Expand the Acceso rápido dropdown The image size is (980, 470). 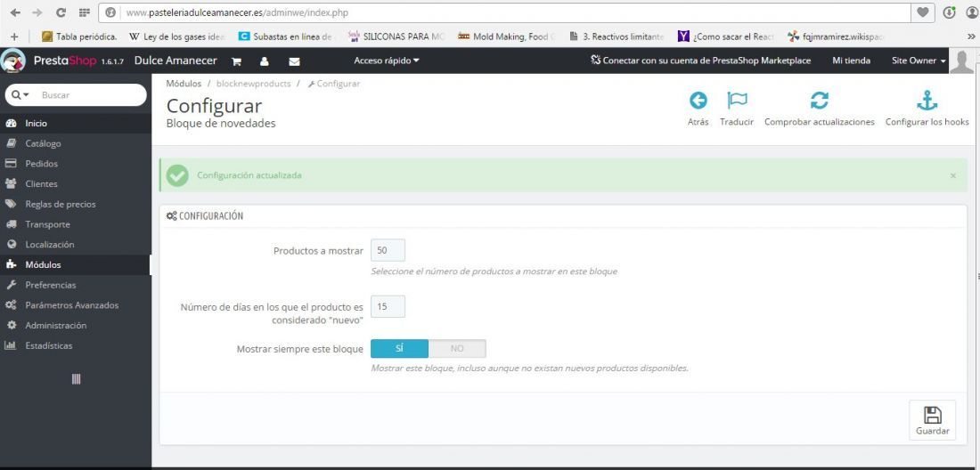(x=387, y=61)
